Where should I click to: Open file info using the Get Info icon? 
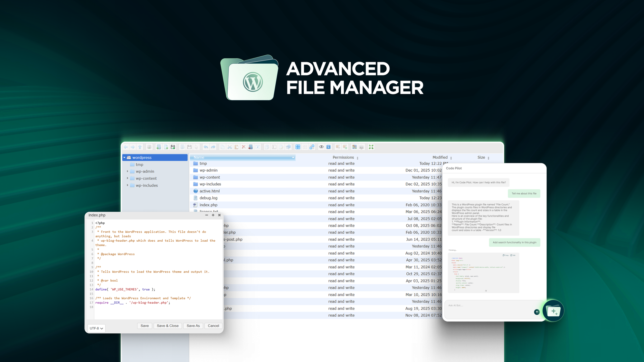(328, 147)
